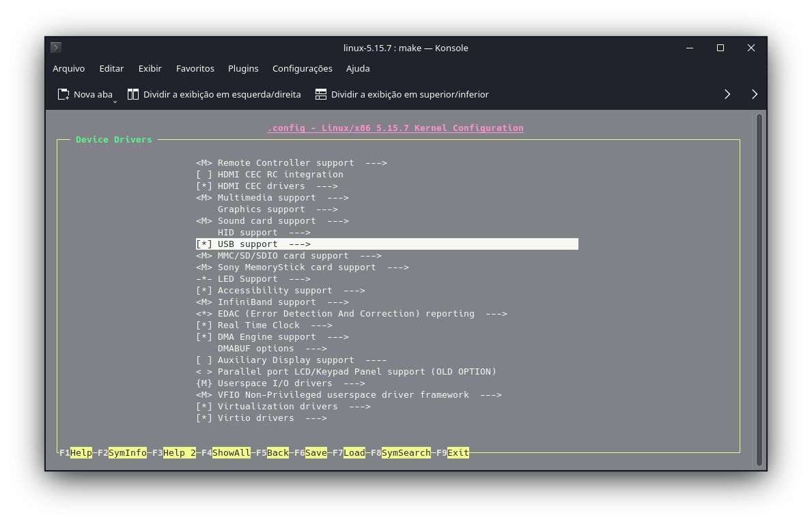Toggle the USB support checkbox

(204, 244)
